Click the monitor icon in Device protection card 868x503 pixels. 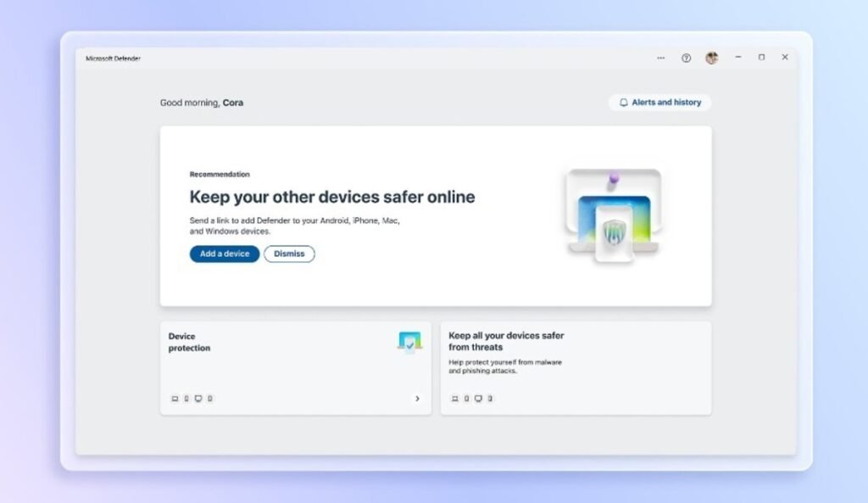198,399
